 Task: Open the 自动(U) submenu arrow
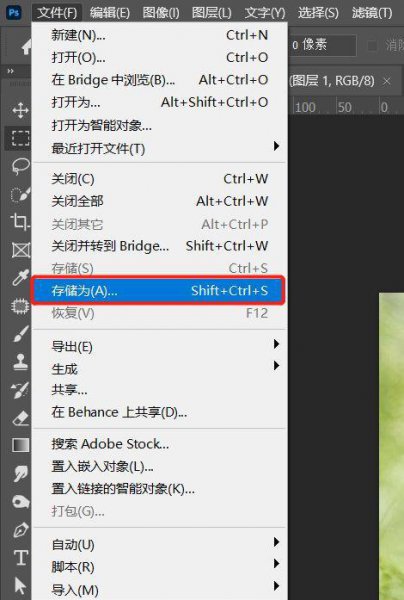pyautogui.click(x=276, y=542)
